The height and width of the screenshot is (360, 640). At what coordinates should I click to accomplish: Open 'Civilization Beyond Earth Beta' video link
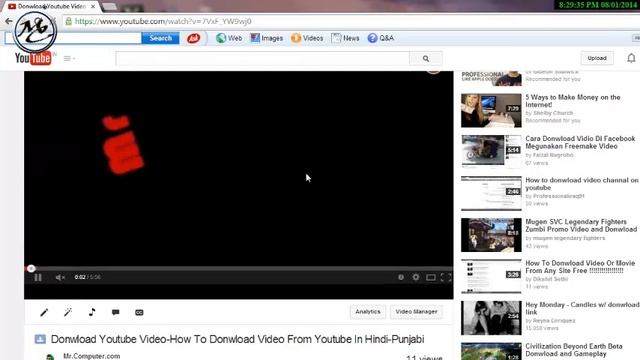point(574,350)
